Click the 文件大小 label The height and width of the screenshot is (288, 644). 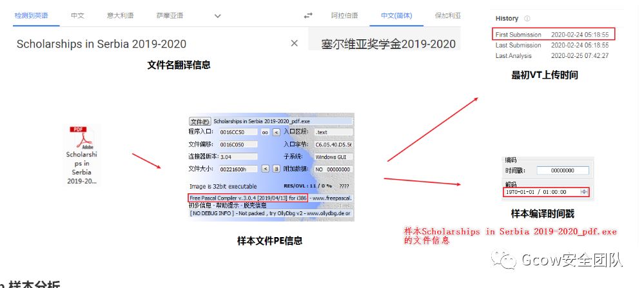pos(201,169)
